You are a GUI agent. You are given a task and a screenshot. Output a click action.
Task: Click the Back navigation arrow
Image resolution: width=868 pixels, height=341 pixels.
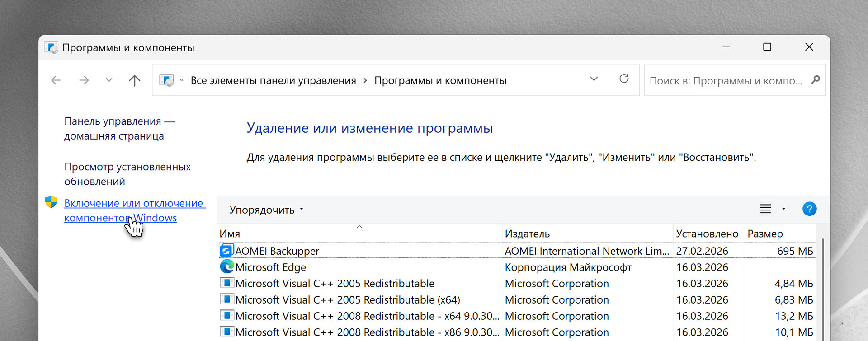coord(56,80)
